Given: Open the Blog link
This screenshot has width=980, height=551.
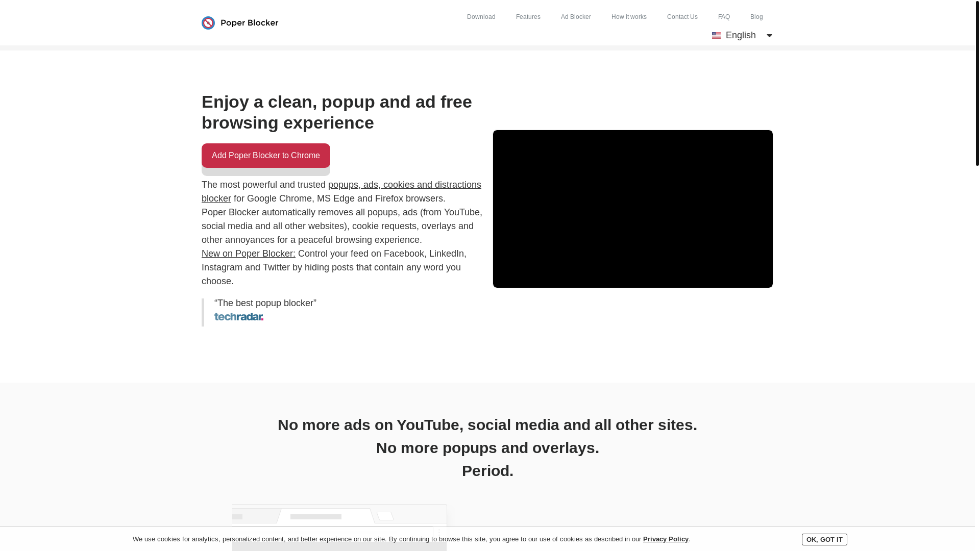Looking at the screenshot, I should pyautogui.click(x=756, y=17).
